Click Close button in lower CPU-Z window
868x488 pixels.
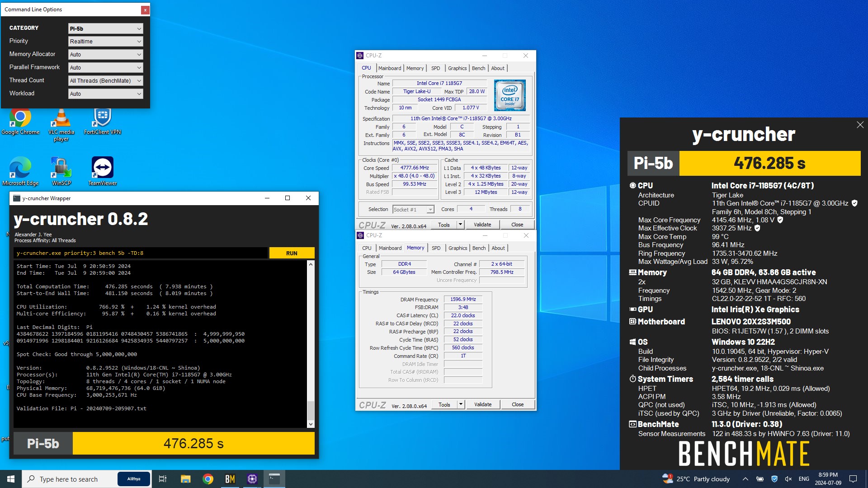point(518,404)
